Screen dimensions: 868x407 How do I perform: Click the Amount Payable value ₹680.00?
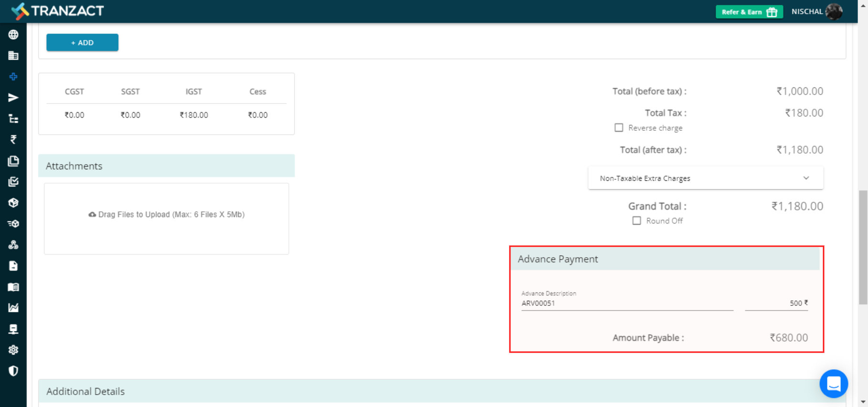coord(789,338)
